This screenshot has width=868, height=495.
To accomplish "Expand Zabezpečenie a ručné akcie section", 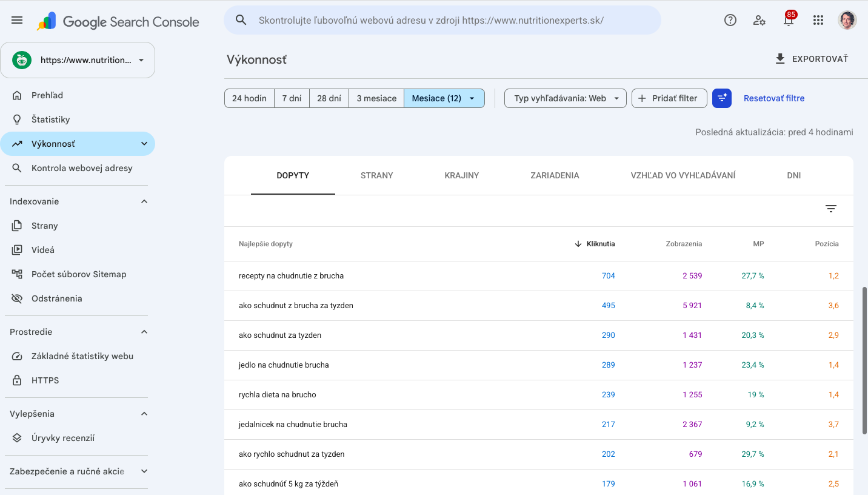I will tap(144, 471).
